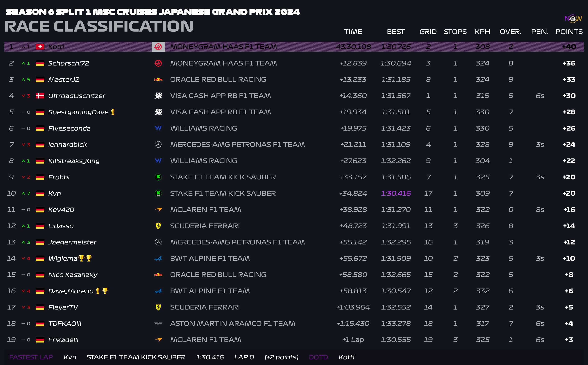
Task: Click the trophy icons after Dave_Moreno
Action: click(x=101, y=291)
